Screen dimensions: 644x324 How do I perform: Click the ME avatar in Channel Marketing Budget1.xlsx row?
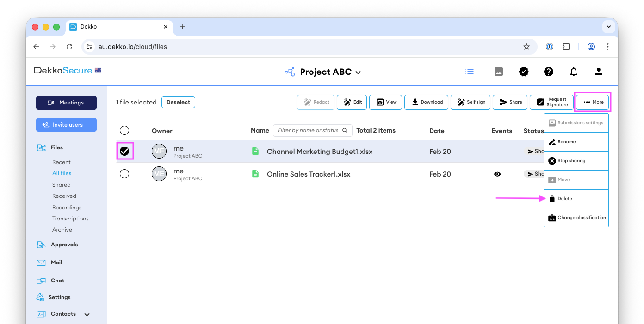click(x=159, y=151)
